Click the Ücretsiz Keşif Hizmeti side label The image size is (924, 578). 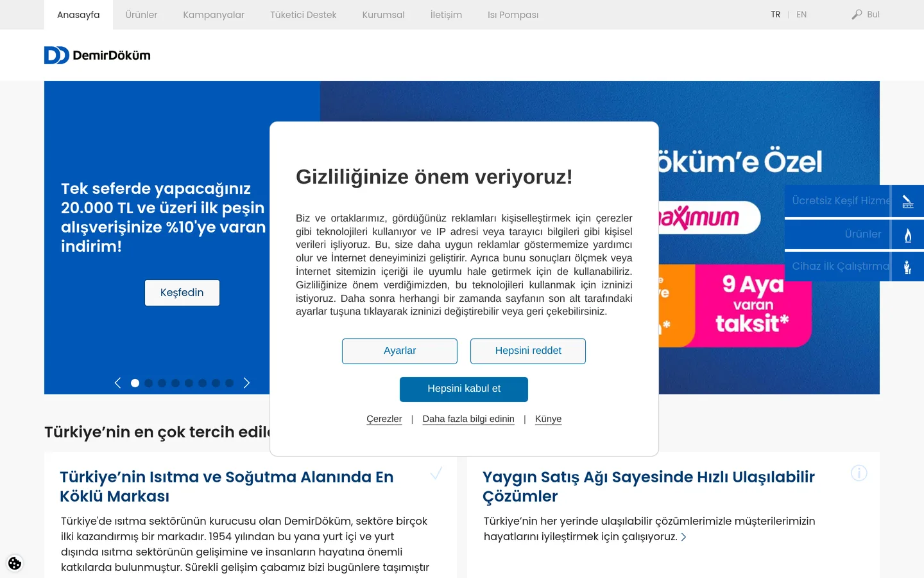[841, 201]
